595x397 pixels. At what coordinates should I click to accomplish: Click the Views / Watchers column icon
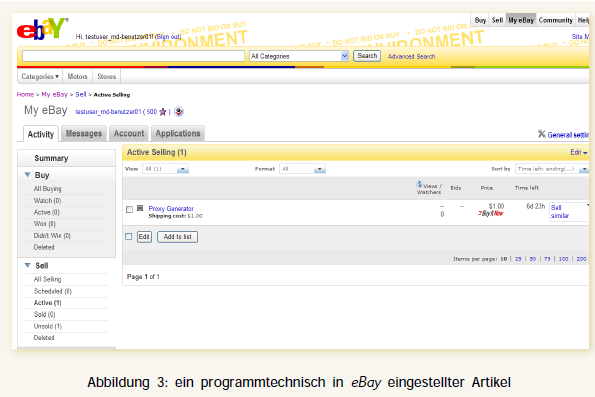pos(419,184)
